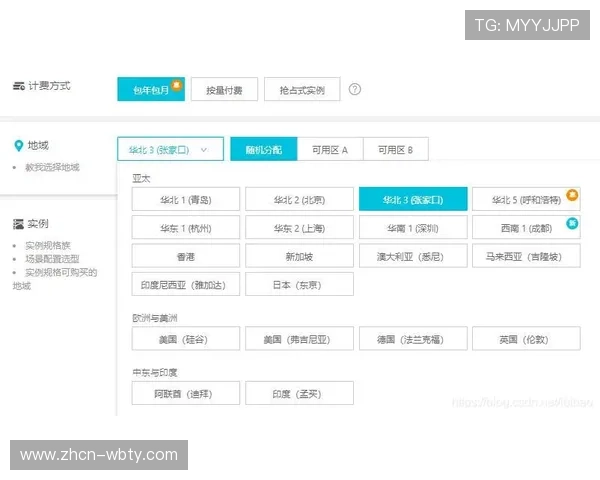Open the 教我选择地域 link
The image size is (600, 480).
pyautogui.click(x=52, y=167)
